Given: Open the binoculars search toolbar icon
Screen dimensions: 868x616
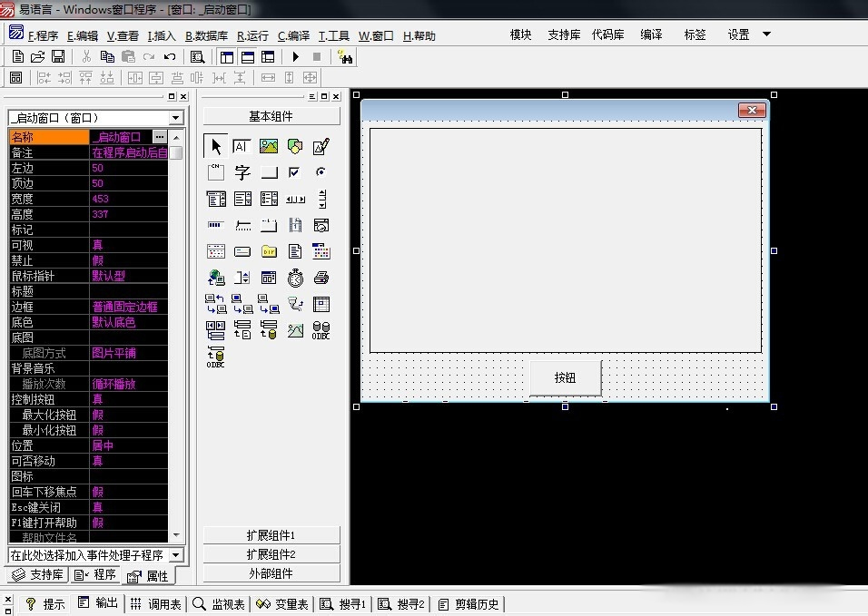Looking at the screenshot, I should (345, 56).
